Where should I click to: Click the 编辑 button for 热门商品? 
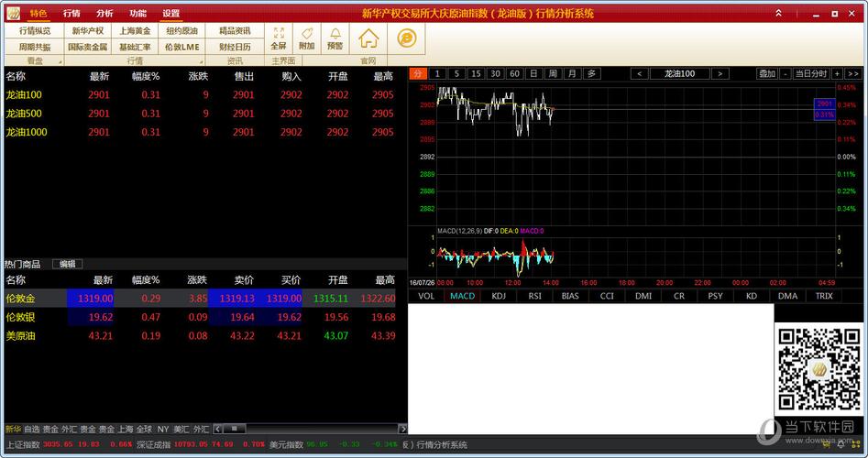coord(68,265)
